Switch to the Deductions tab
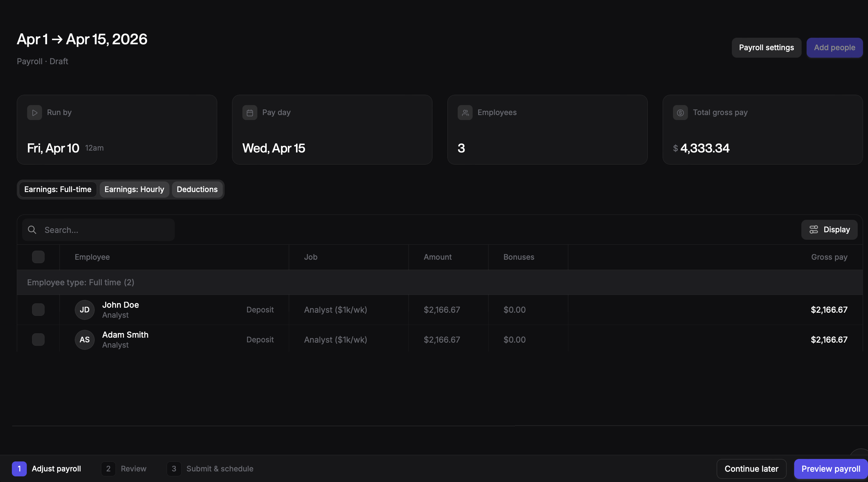868x482 pixels. (197, 190)
